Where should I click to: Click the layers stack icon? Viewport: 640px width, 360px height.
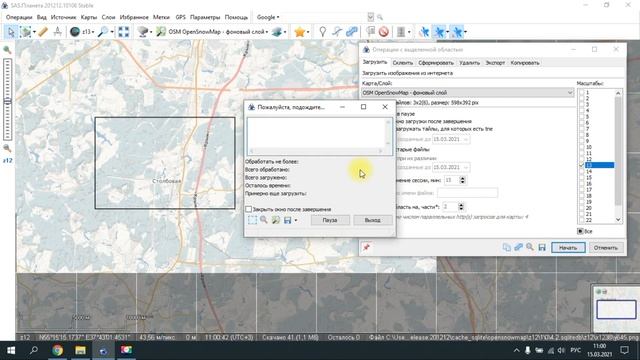click(277, 32)
